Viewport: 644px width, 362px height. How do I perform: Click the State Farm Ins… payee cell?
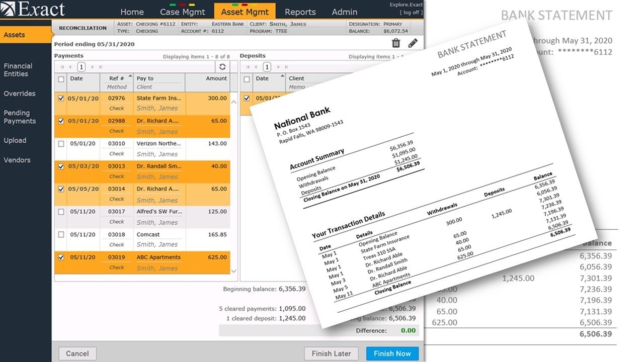click(x=158, y=98)
